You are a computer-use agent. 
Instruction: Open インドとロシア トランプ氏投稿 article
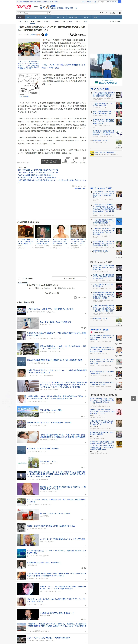pos(62,539)
